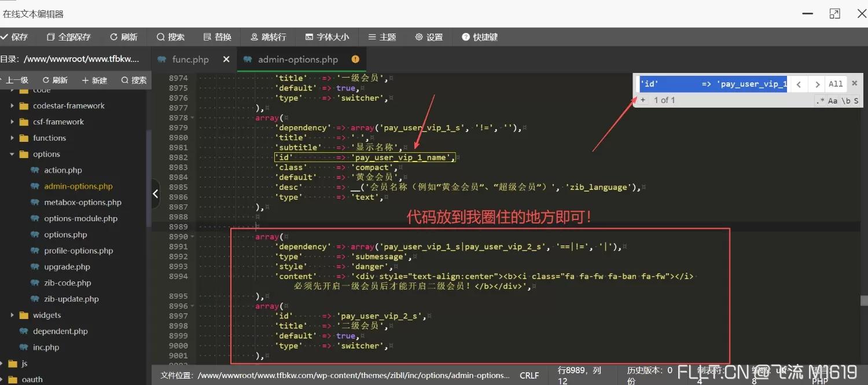The width and height of the screenshot is (868, 385).
Task: Toggle case-sensitive search with Aa
Action: pyautogui.click(x=832, y=100)
